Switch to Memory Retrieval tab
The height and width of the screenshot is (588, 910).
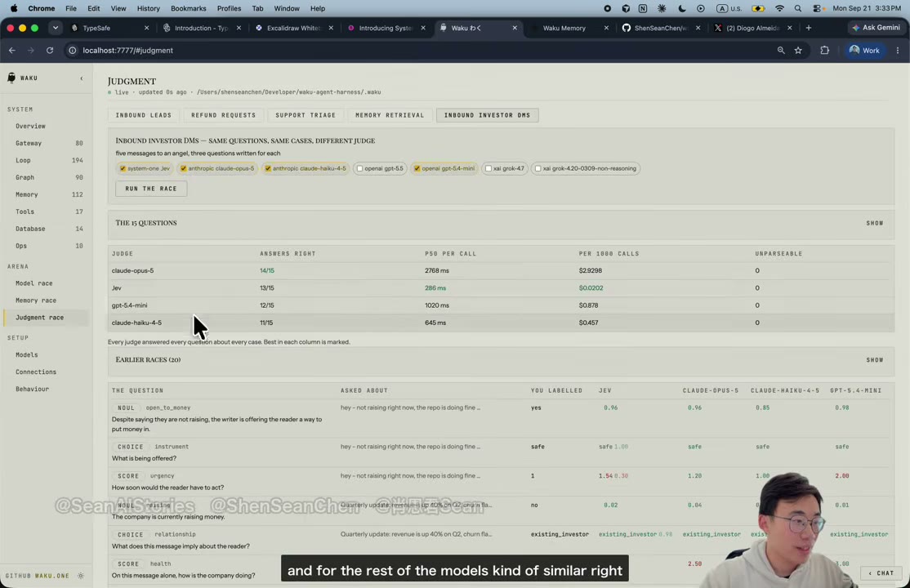390,115
